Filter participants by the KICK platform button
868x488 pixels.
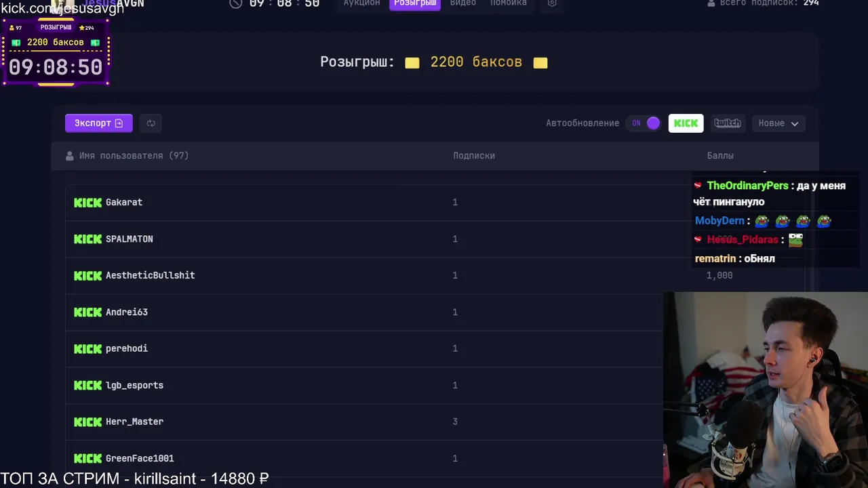coord(686,123)
